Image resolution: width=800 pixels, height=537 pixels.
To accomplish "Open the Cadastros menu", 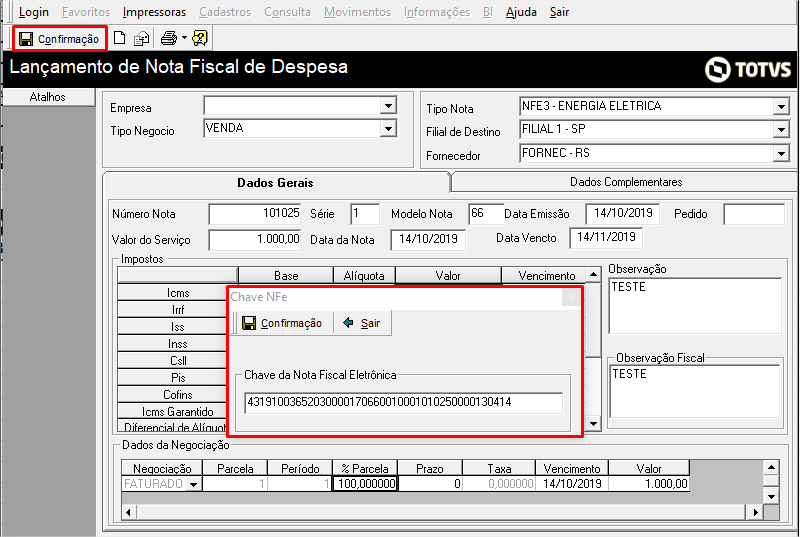I will (225, 12).
